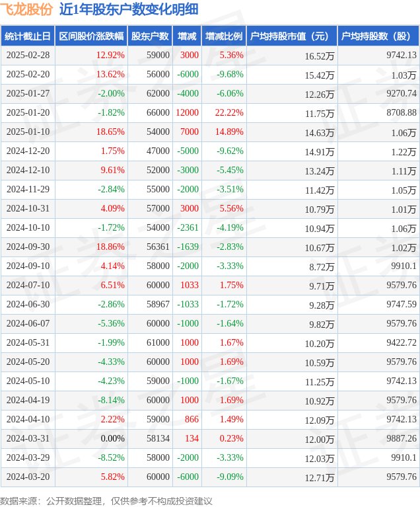Click the 2024-12-20 date cell
The height and width of the screenshot is (507, 420).
pos(28,151)
